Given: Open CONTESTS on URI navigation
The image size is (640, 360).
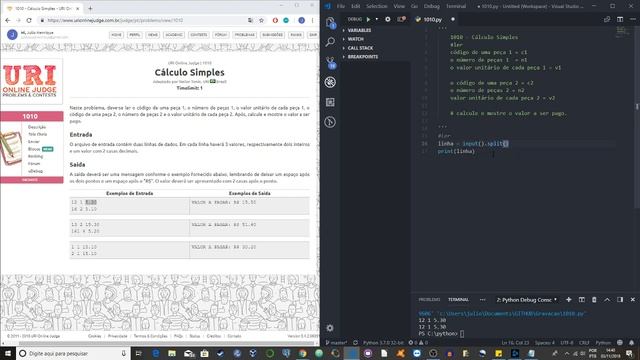Looking at the screenshot, I should pos(199,35).
